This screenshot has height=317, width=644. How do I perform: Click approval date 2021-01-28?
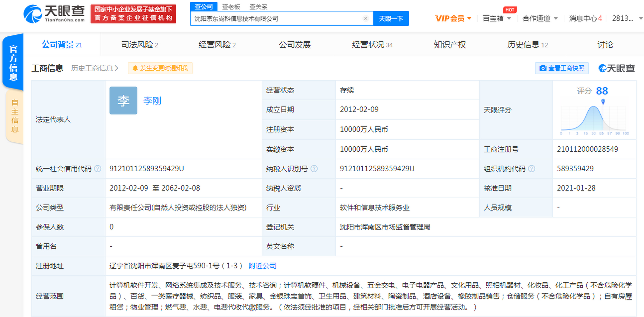(x=576, y=188)
